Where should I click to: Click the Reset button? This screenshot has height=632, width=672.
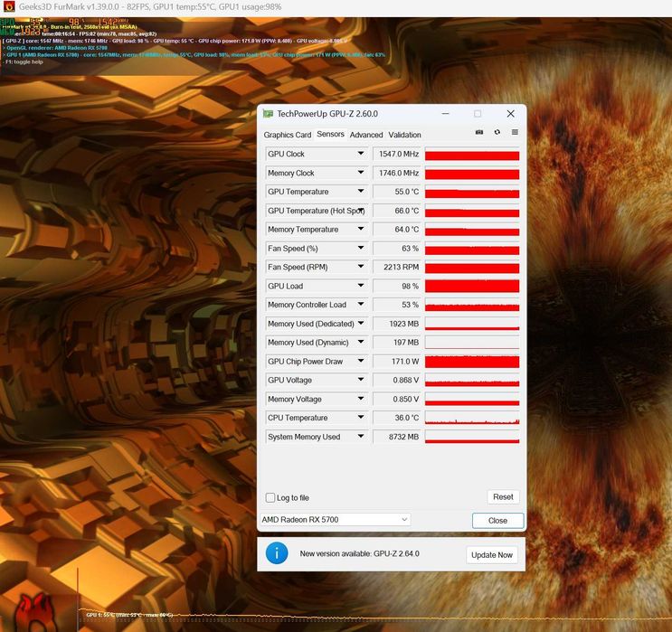point(503,497)
